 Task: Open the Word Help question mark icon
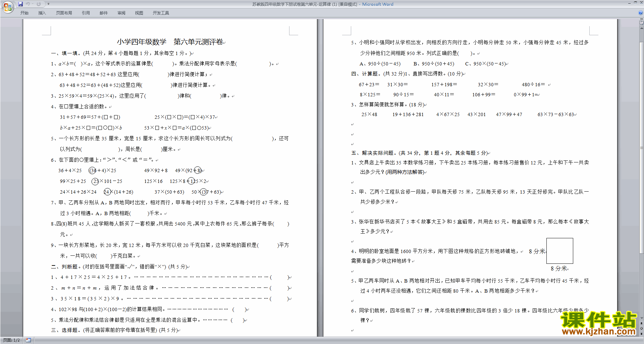pyautogui.click(x=641, y=13)
